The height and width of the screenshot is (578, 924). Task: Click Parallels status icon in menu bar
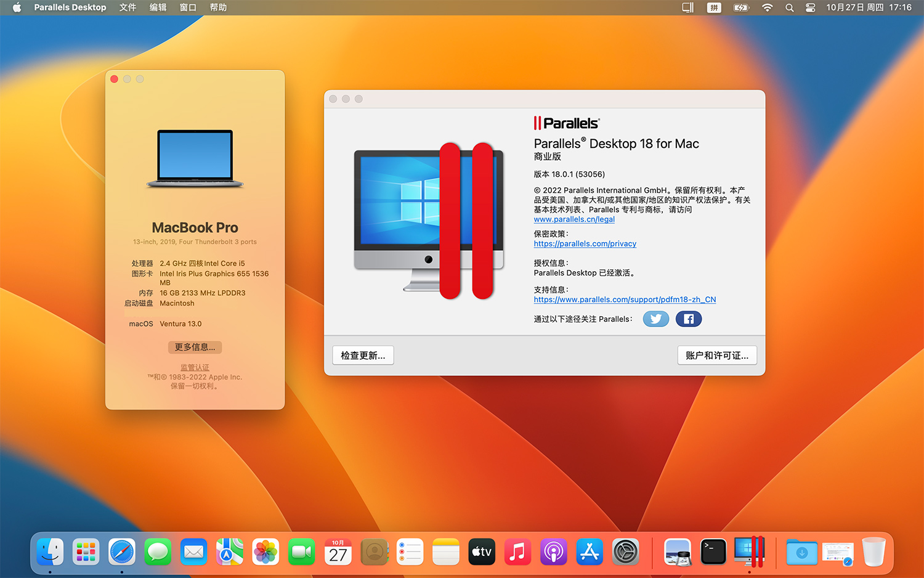point(687,7)
